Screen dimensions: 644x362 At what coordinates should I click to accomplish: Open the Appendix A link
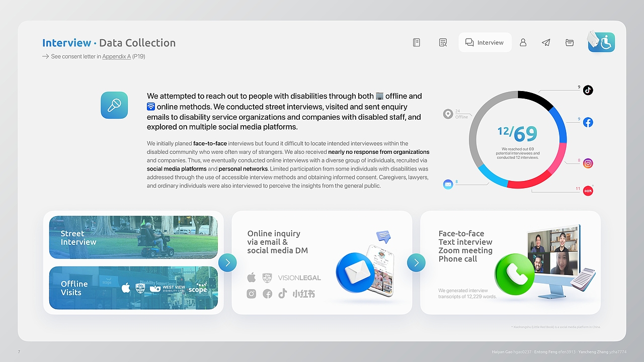point(116,56)
